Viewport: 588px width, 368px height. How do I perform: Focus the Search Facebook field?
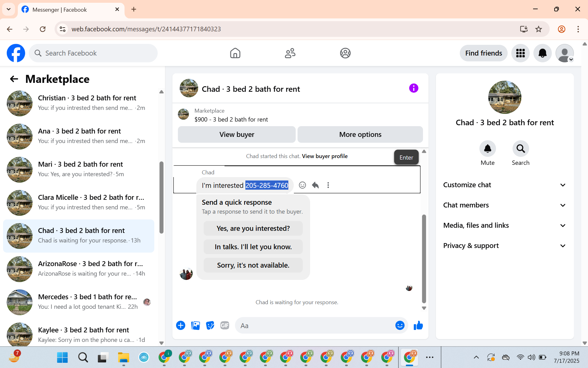[x=93, y=53]
